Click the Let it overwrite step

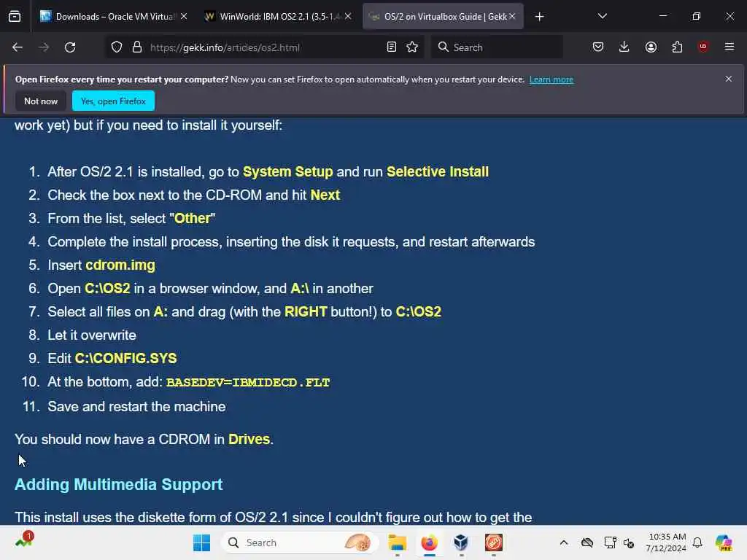pos(92,335)
